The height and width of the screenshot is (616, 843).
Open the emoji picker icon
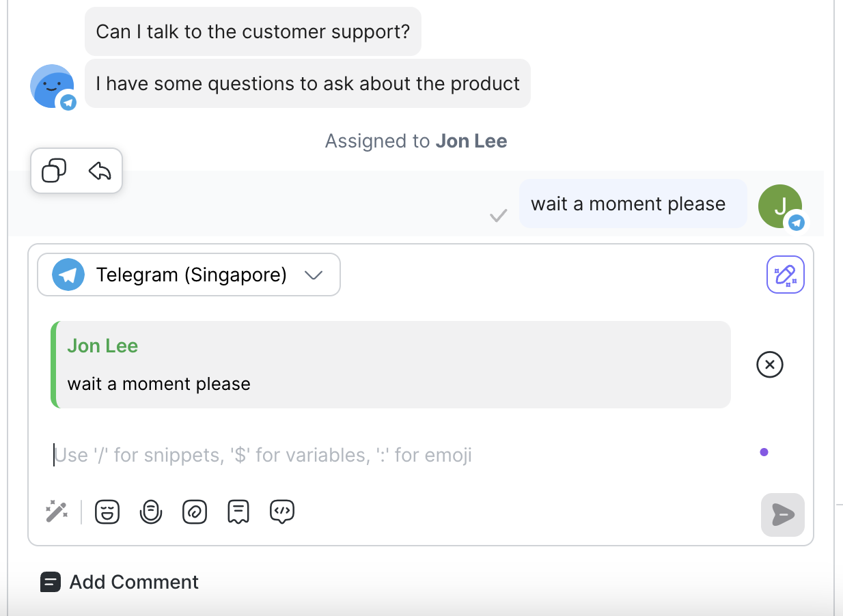coord(107,512)
